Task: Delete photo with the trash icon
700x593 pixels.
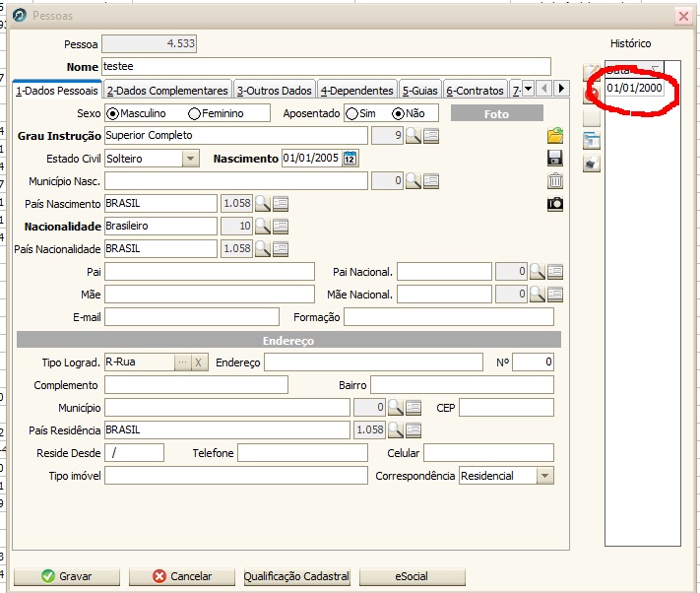Action: pos(555,181)
